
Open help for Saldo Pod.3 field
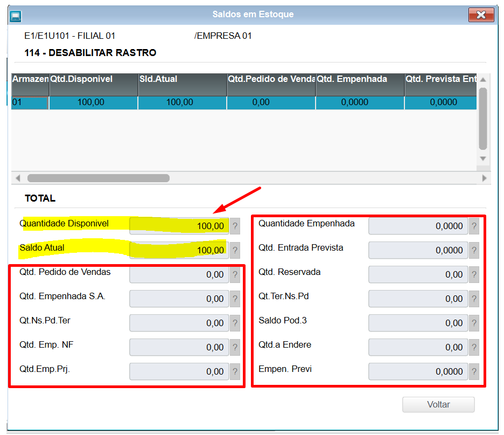coord(474,323)
